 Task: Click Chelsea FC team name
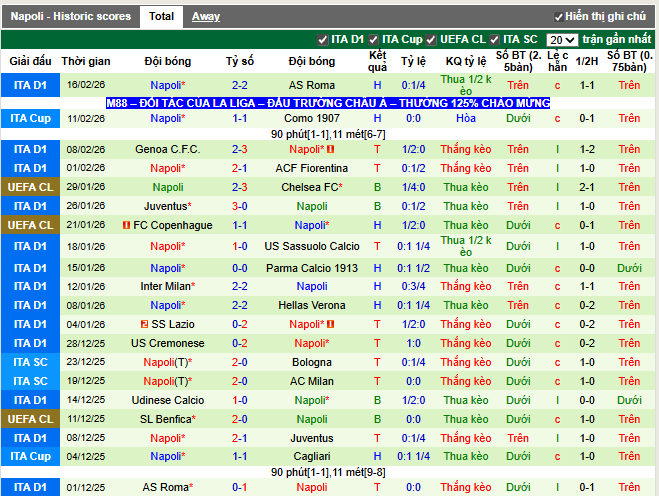312,187
